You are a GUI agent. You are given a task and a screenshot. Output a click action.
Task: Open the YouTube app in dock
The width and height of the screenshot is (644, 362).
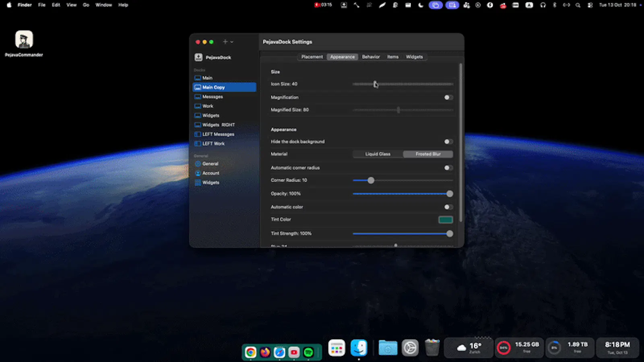point(294,352)
